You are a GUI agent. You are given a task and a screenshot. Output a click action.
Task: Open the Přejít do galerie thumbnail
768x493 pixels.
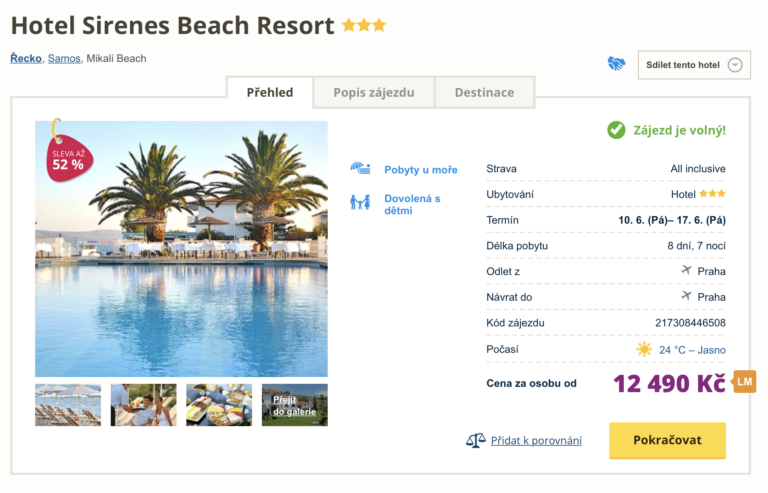pos(295,405)
